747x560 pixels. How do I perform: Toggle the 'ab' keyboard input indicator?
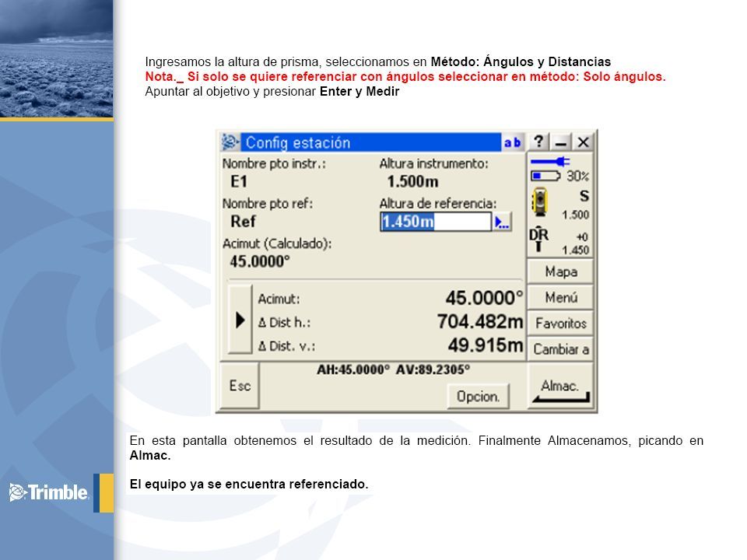pyautogui.click(x=513, y=142)
